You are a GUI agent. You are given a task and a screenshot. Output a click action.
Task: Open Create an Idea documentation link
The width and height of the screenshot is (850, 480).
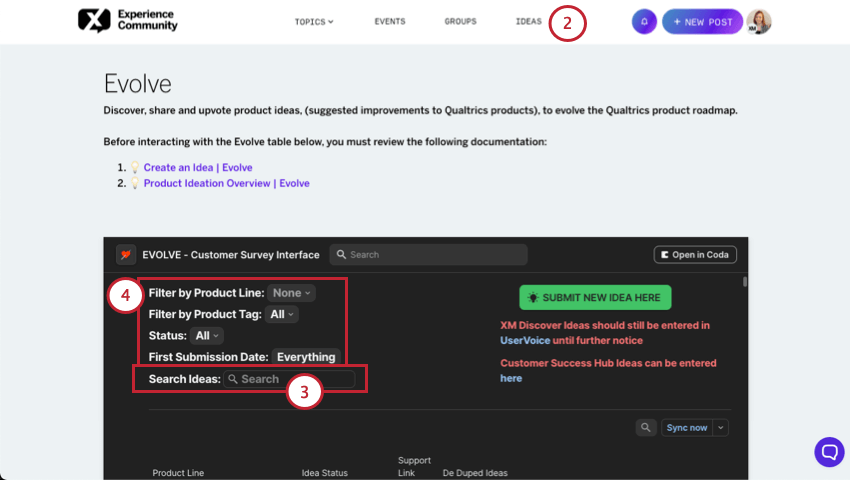[x=198, y=167]
